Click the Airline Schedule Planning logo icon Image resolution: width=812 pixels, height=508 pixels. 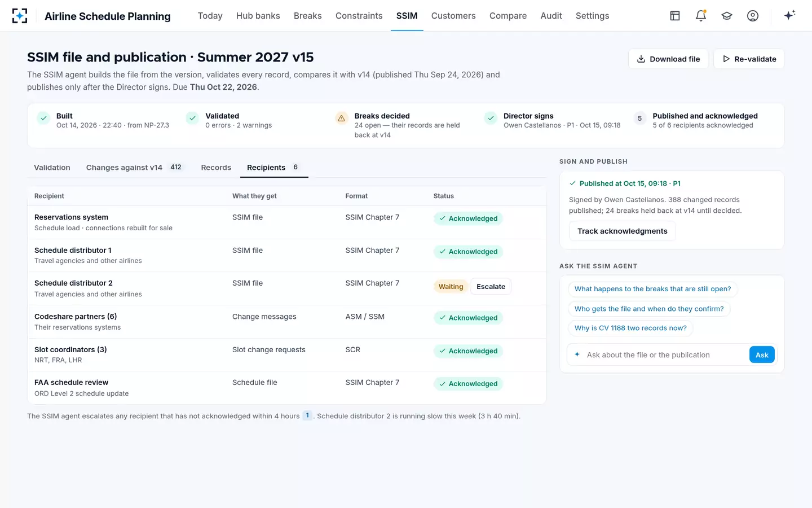point(20,16)
